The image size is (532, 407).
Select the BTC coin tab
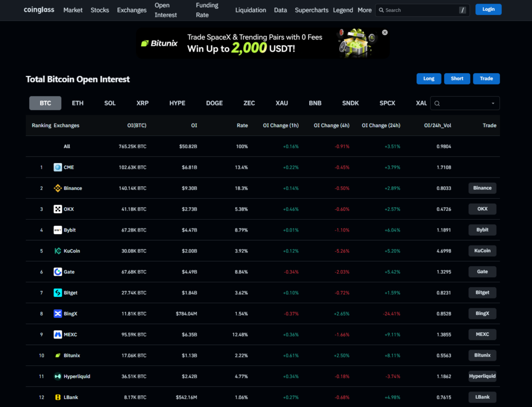coord(45,103)
